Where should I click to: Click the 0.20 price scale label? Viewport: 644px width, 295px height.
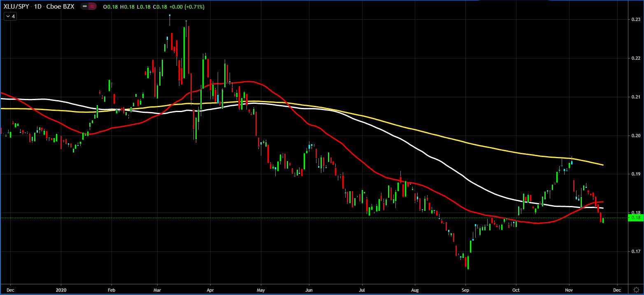(635, 136)
